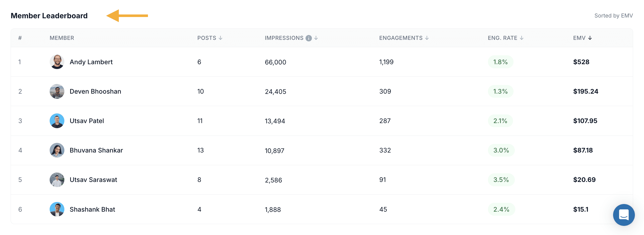Click the Impressions info icon
The height and width of the screenshot is (235, 644).
(309, 38)
